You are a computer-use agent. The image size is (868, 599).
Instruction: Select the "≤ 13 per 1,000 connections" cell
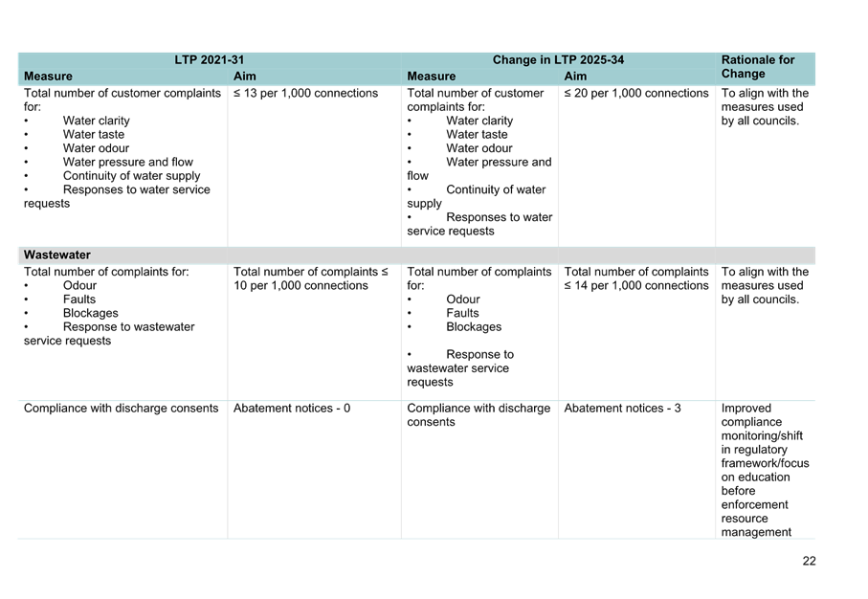pyautogui.click(x=305, y=94)
